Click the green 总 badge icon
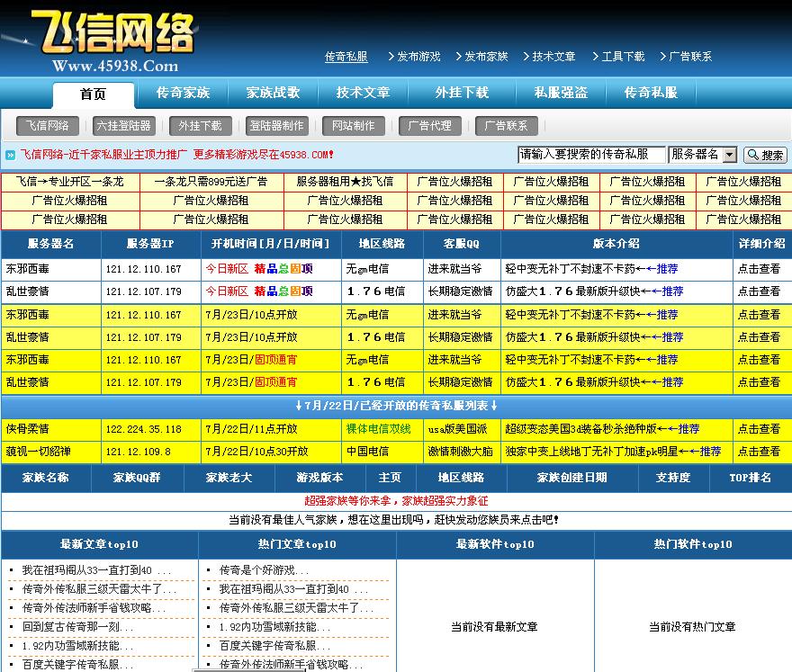792x672 pixels. [283, 268]
